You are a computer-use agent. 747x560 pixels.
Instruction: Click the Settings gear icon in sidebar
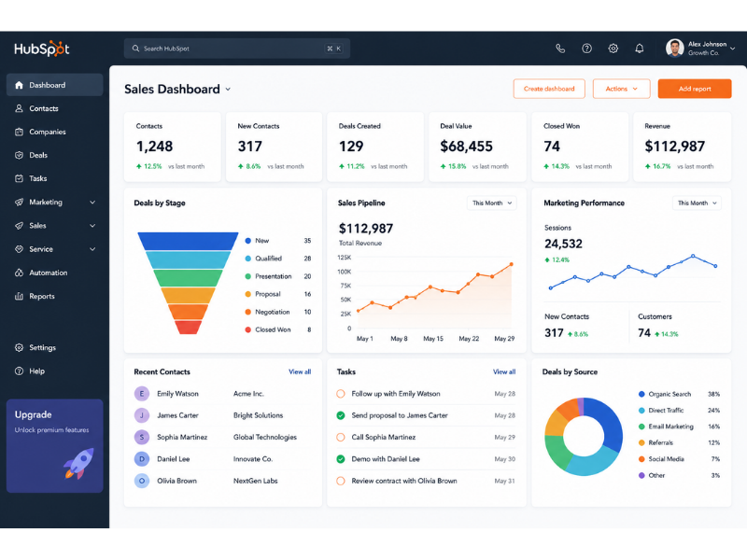click(x=19, y=347)
